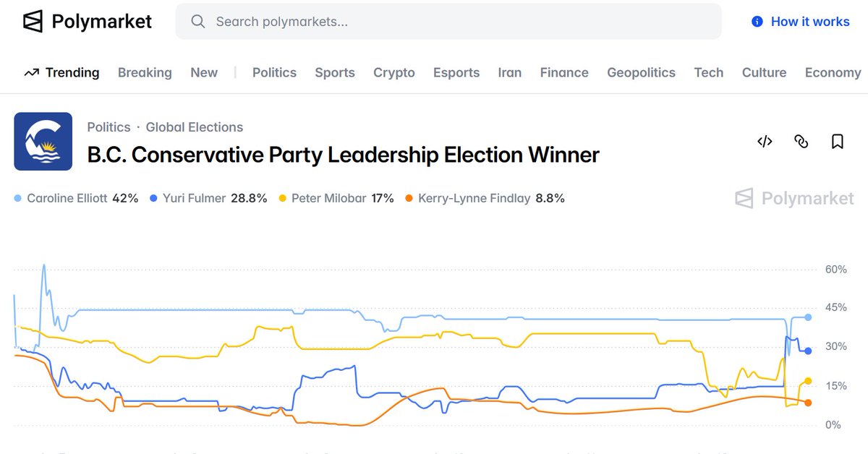Open the embed code icon

[765, 141]
